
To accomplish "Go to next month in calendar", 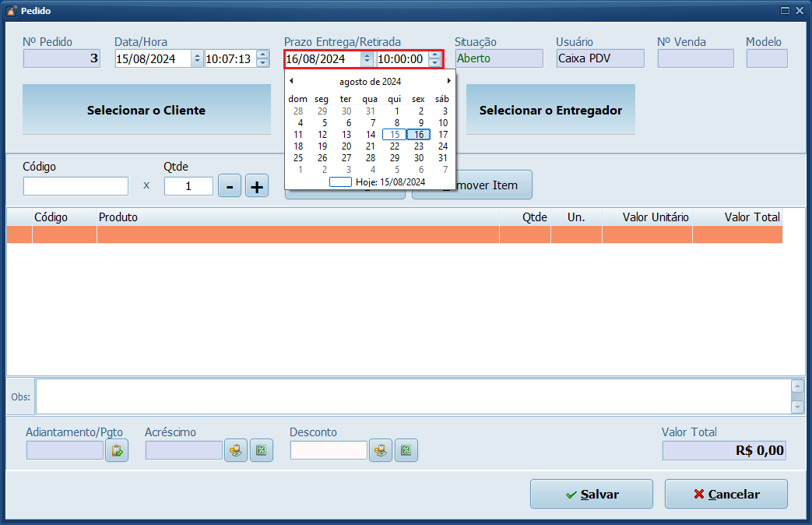I will [x=448, y=81].
